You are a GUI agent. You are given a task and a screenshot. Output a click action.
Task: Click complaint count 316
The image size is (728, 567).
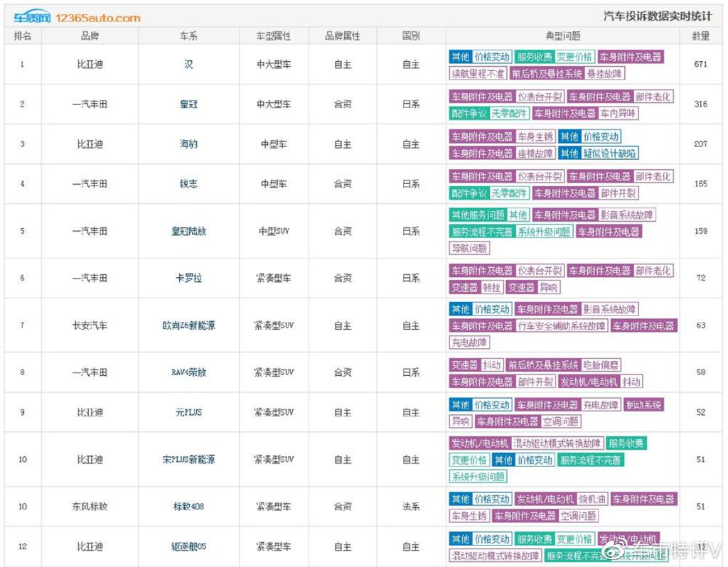(x=700, y=104)
